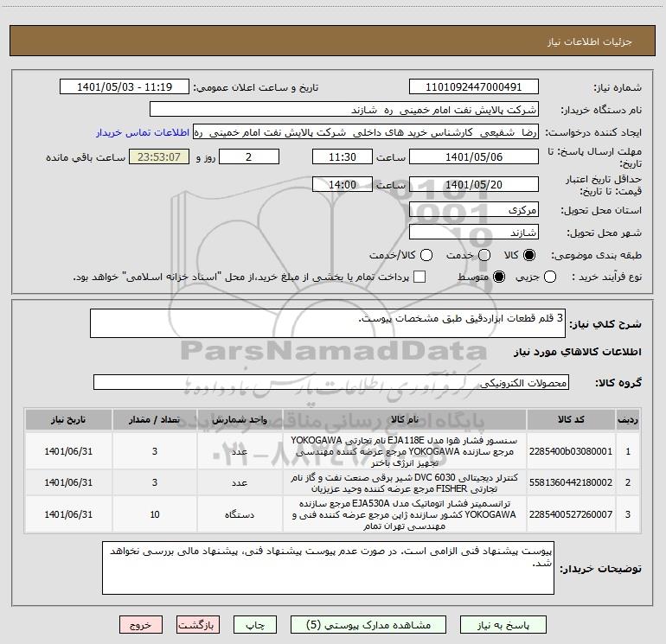Screen dimensions: 666x644
Task: Choose the متوسط purchase type radio
Action: (499, 277)
